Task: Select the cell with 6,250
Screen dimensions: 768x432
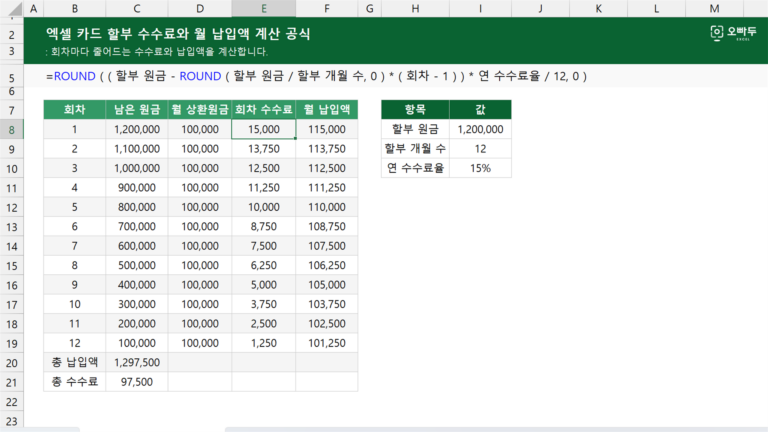Action: [x=264, y=265]
